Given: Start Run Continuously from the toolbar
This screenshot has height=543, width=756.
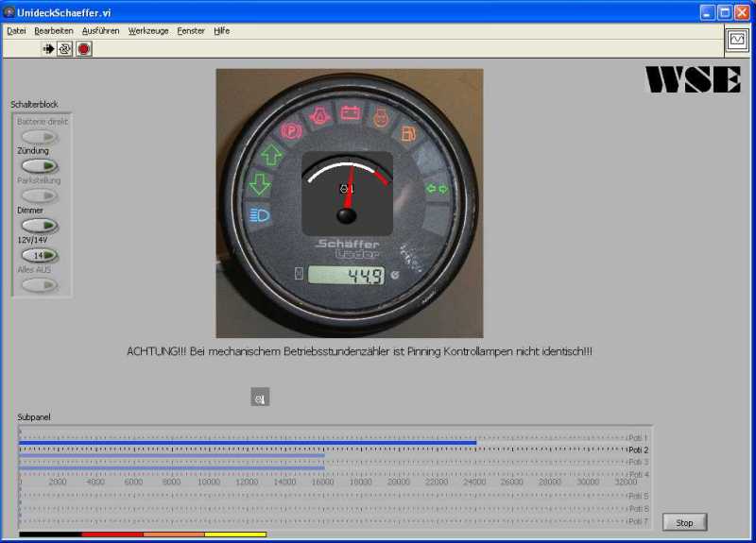Looking at the screenshot, I should pyautogui.click(x=65, y=49).
